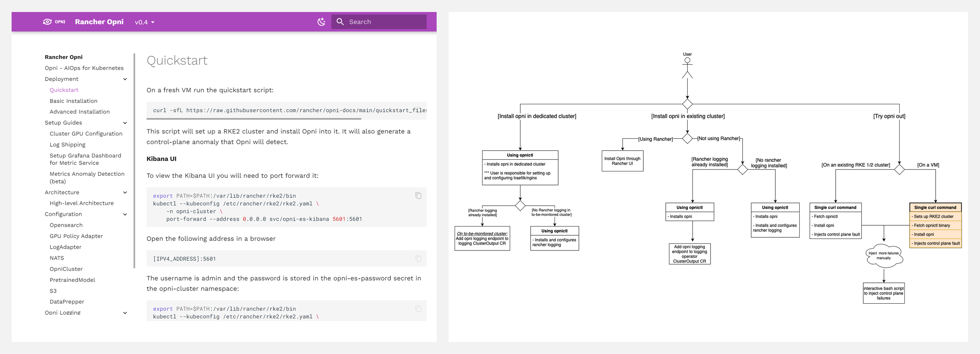Click 'interactive bash script' diagram box
The width and height of the screenshot is (980, 354).
(x=884, y=293)
